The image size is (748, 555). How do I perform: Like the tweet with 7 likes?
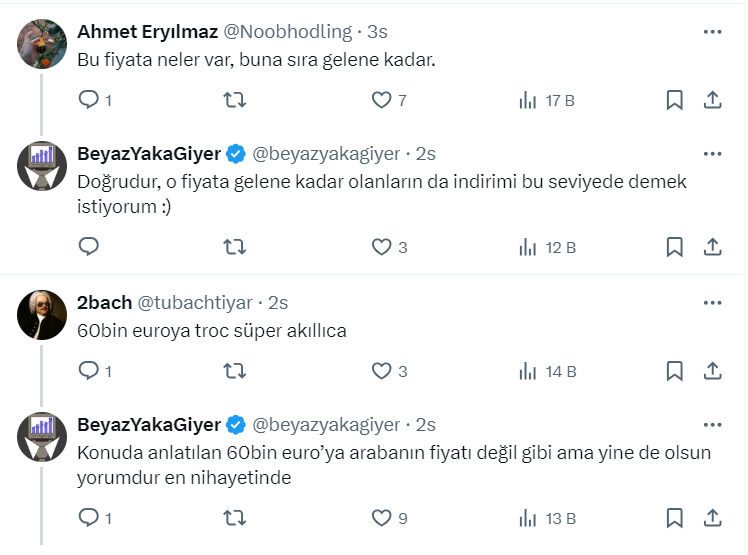381,100
